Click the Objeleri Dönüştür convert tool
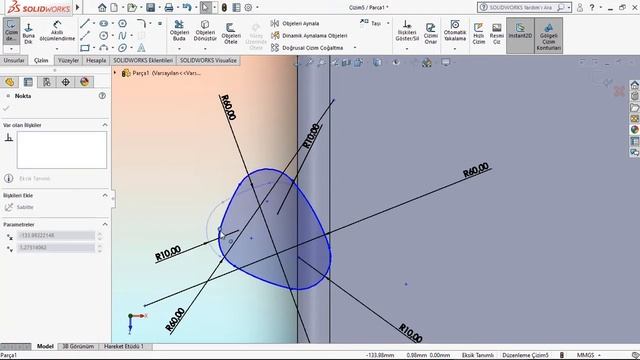Screen dimensions: 640x360 pos(205,31)
